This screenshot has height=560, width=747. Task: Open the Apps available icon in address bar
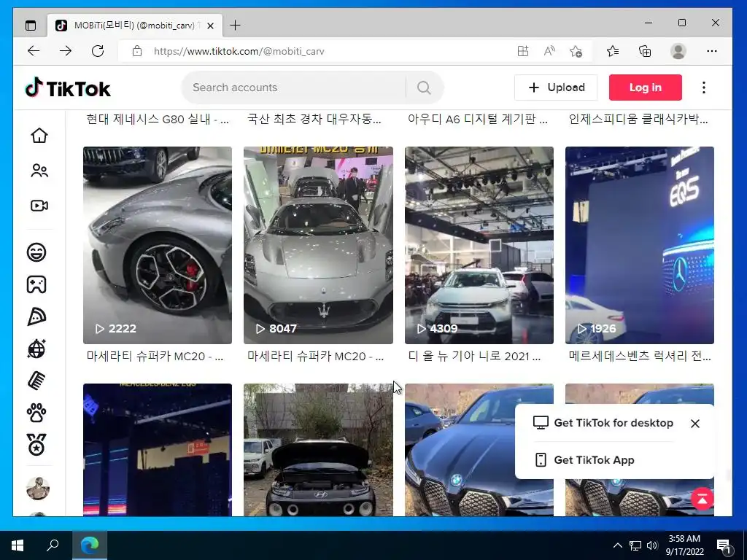click(522, 51)
